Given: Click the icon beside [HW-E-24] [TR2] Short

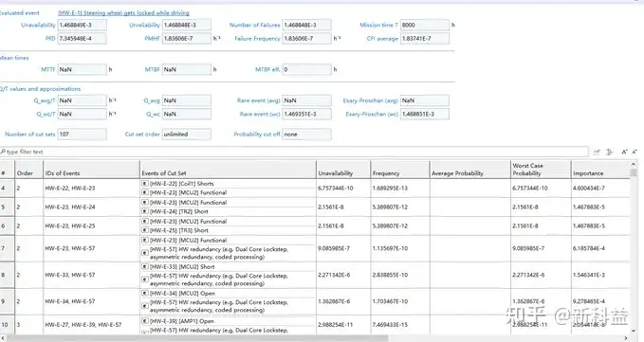Looking at the screenshot, I should [144, 211].
